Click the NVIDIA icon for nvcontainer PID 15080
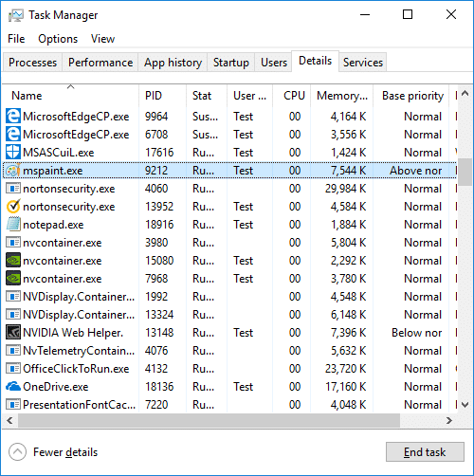The width and height of the screenshot is (474, 476). coord(13,261)
